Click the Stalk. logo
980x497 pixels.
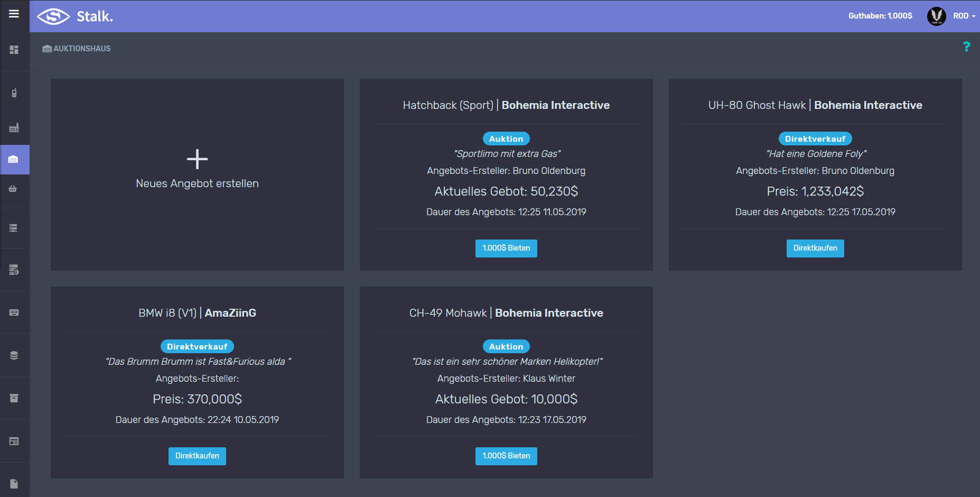(x=75, y=16)
